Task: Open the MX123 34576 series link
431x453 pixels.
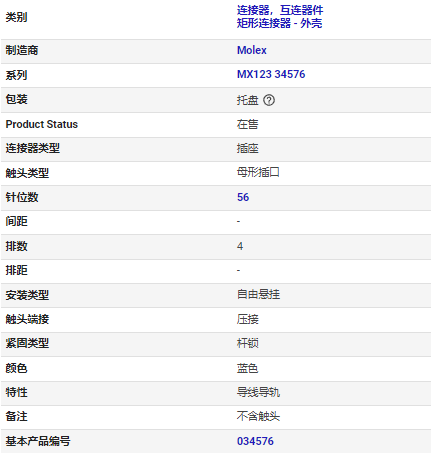Action: [x=271, y=74]
